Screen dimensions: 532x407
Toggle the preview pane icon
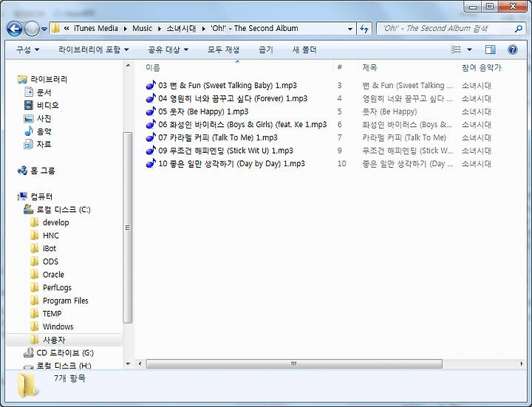(491, 49)
